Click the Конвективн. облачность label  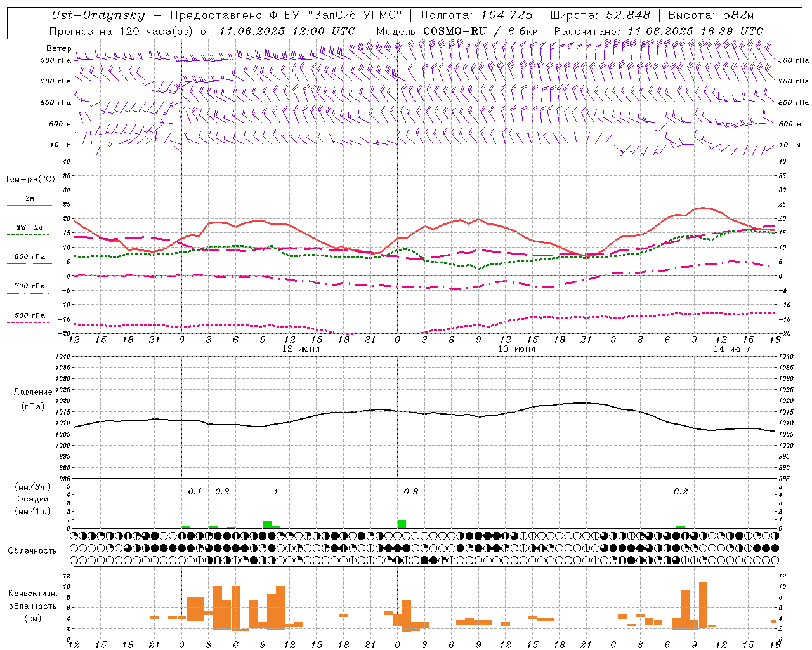click(32, 600)
